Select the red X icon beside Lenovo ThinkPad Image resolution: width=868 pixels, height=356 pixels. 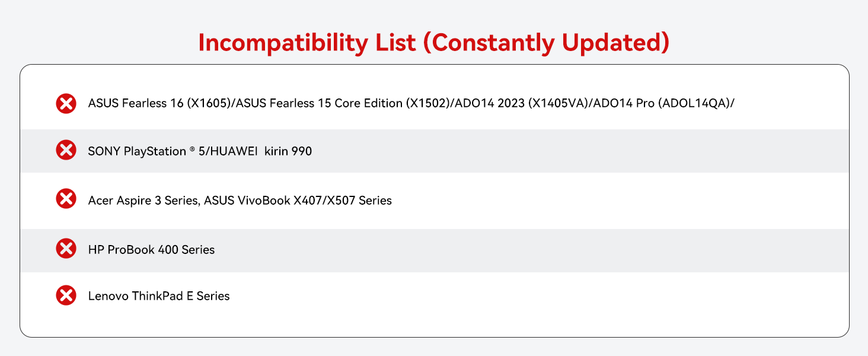click(66, 295)
